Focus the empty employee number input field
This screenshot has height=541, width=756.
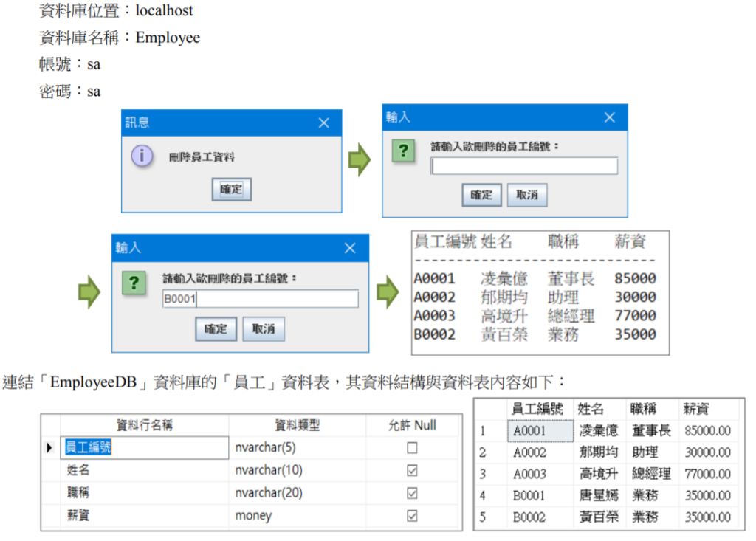[524, 166]
